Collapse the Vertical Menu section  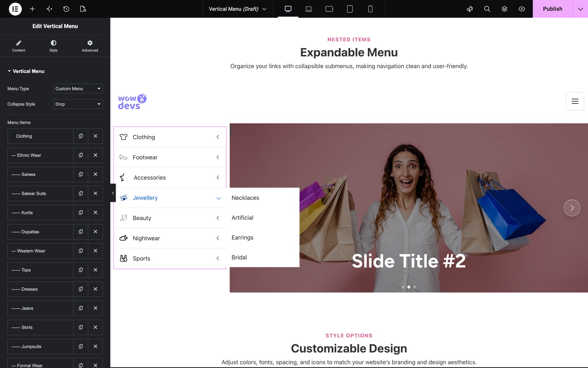coord(26,71)
